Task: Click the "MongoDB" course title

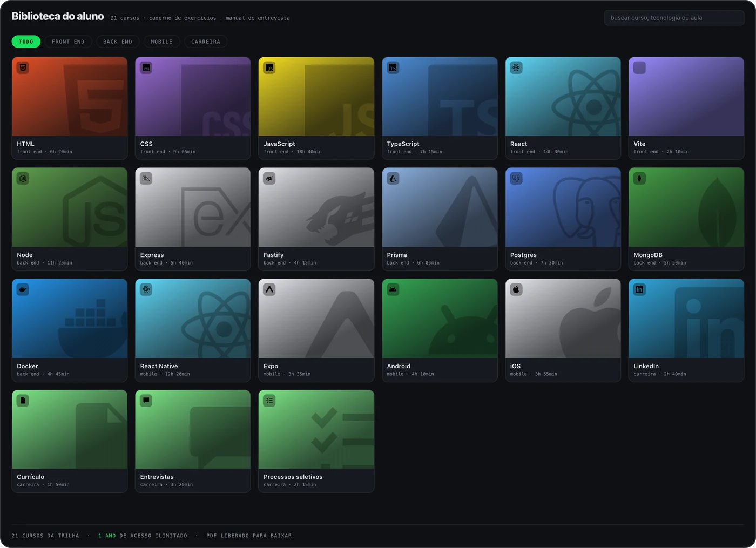Action: click(x=648, y=255)
